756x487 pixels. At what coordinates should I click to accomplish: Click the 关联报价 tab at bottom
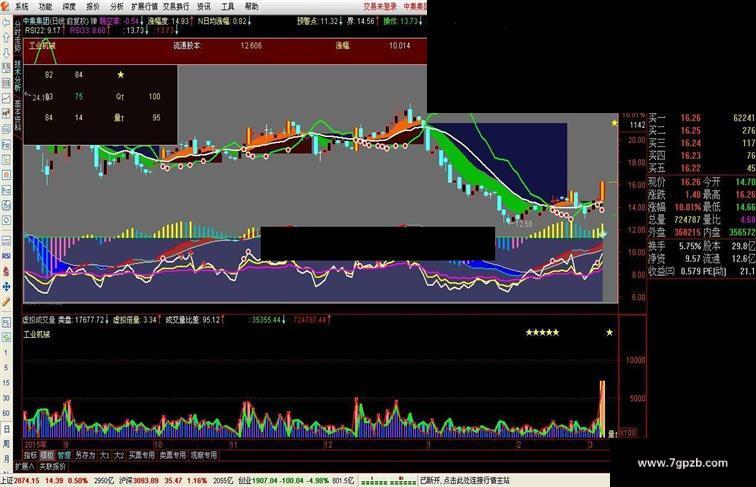click(53, 466)
